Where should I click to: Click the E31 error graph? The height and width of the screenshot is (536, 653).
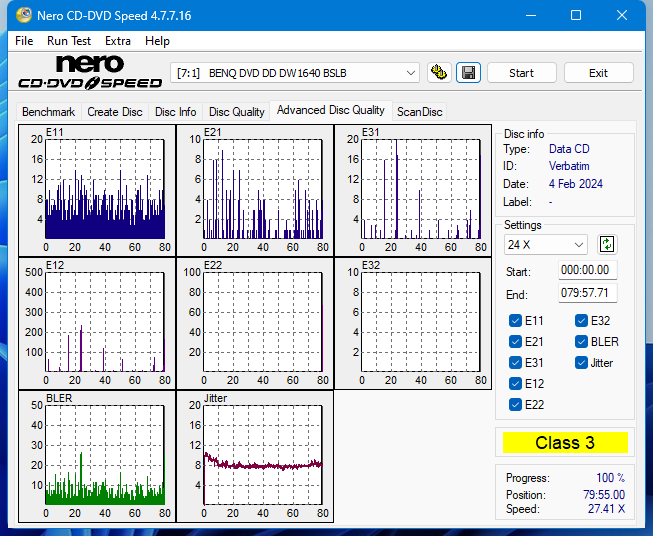tap(413, 190)
